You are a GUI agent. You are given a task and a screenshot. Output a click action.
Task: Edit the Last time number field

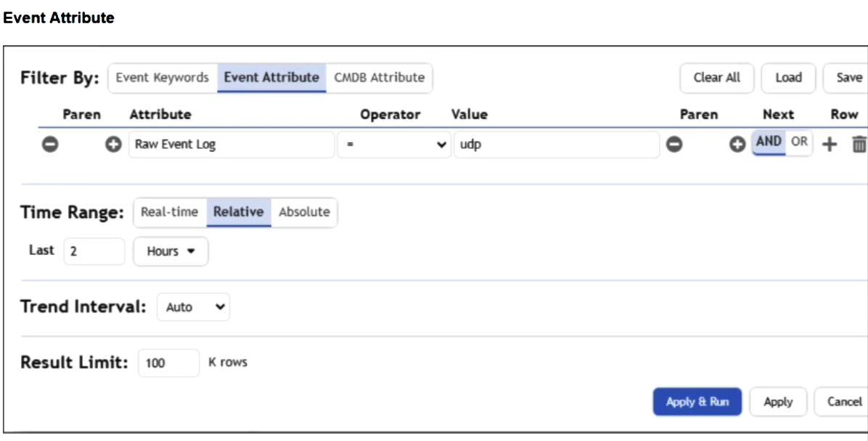94,251
